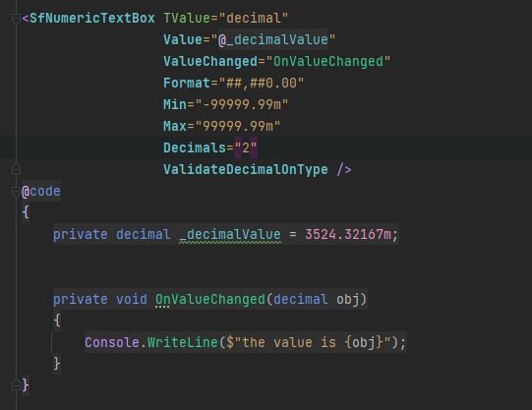The height and width of the screenshot is (410, 532).
Task: Click the Min value -99999.99m
Action: (242, 104)
